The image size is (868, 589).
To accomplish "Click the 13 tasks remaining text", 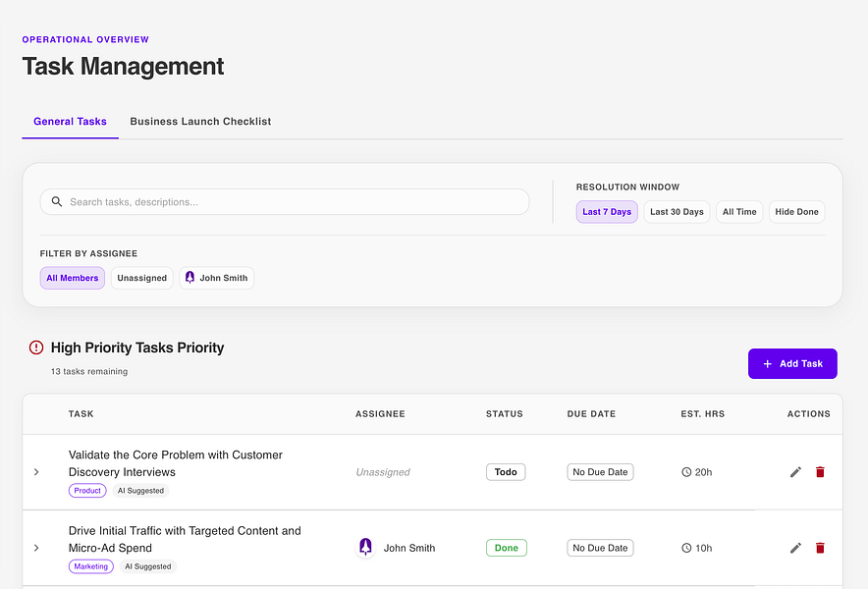I will point(89,371).
